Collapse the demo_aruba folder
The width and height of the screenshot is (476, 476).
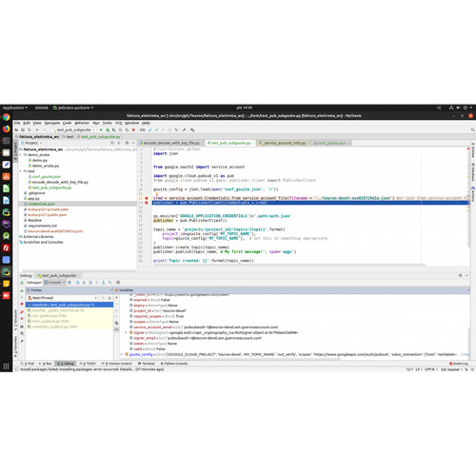[21, 155]
